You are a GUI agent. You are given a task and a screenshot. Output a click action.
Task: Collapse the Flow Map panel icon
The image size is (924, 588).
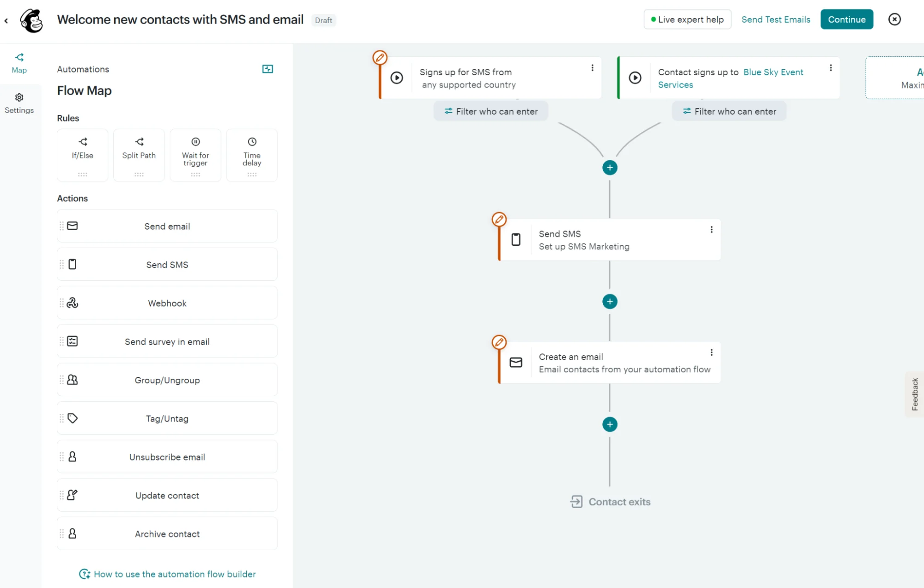coord(268,69)
